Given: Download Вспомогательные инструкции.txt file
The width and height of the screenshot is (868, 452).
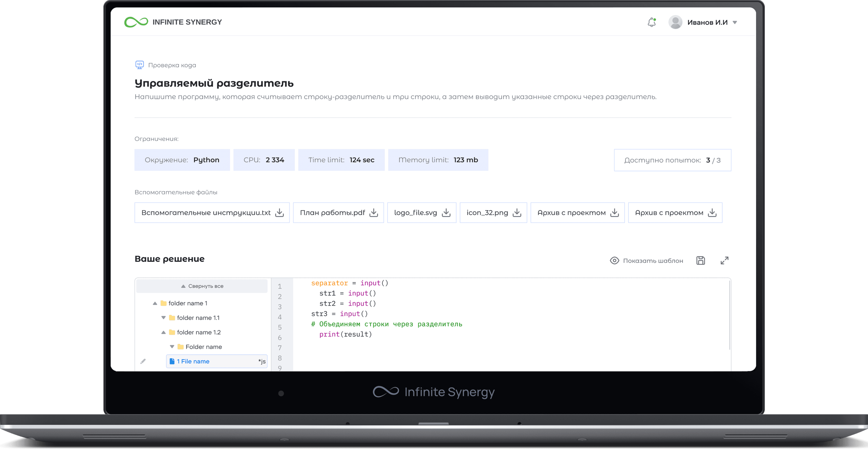Looking at the screenshot, I should point(279,213).
